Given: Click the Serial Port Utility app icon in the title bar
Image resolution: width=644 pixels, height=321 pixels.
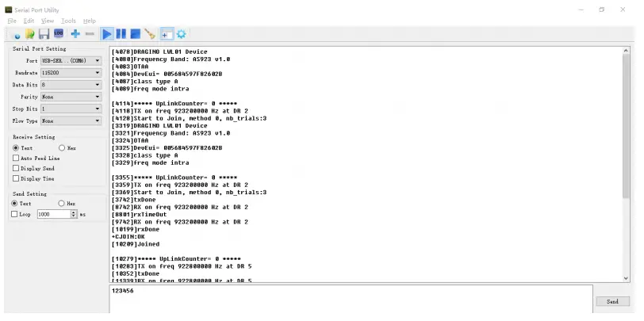Looking at the screenshot, I should coord(8,10).
